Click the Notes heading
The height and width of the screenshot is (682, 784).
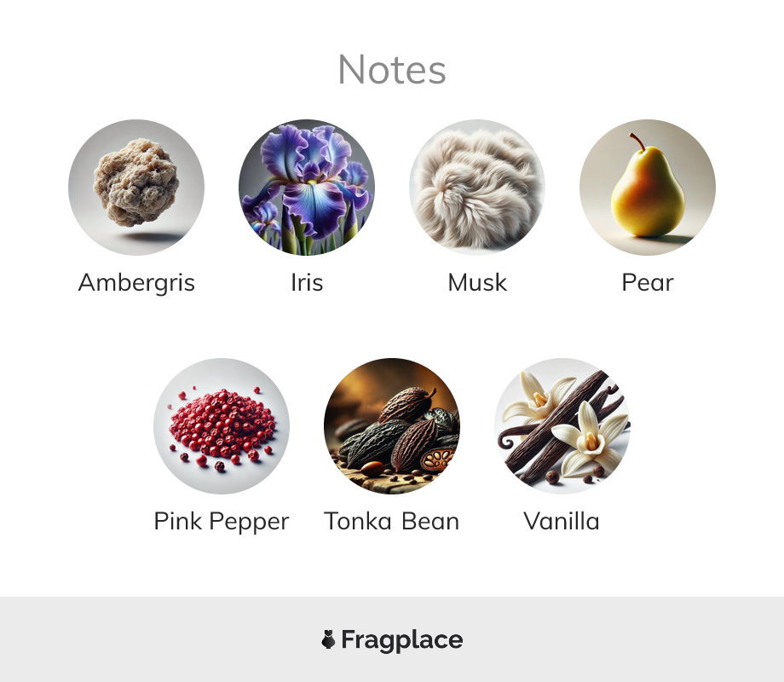point(392,70)
